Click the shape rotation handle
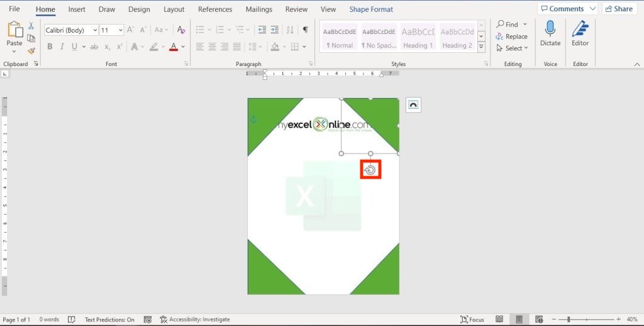644x326 pixels. (370, 169)
